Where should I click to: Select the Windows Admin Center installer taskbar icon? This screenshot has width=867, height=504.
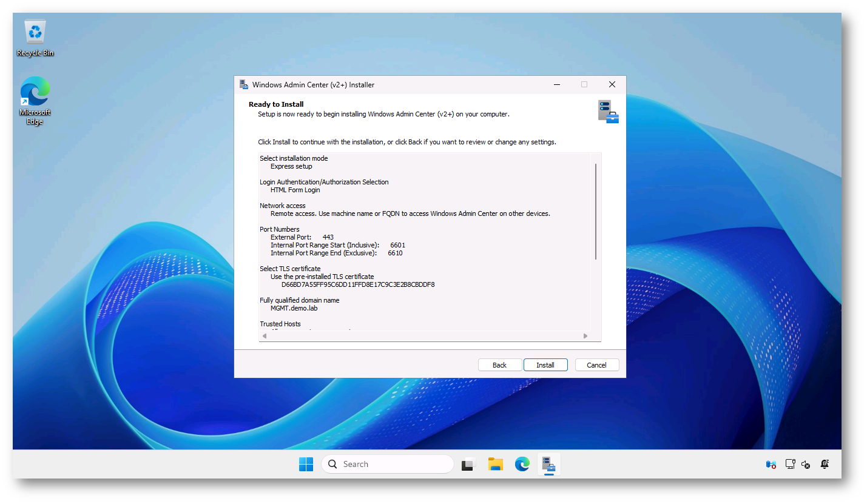[549, 465]
